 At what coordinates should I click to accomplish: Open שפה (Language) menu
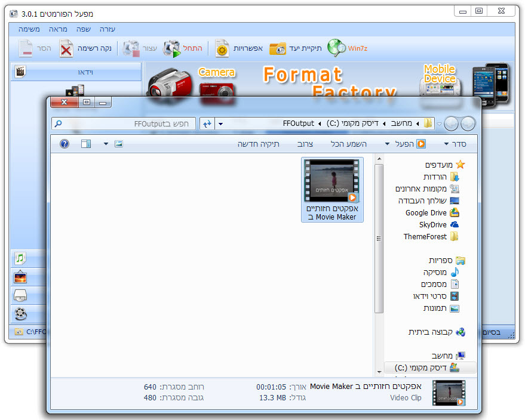point(84,29)
